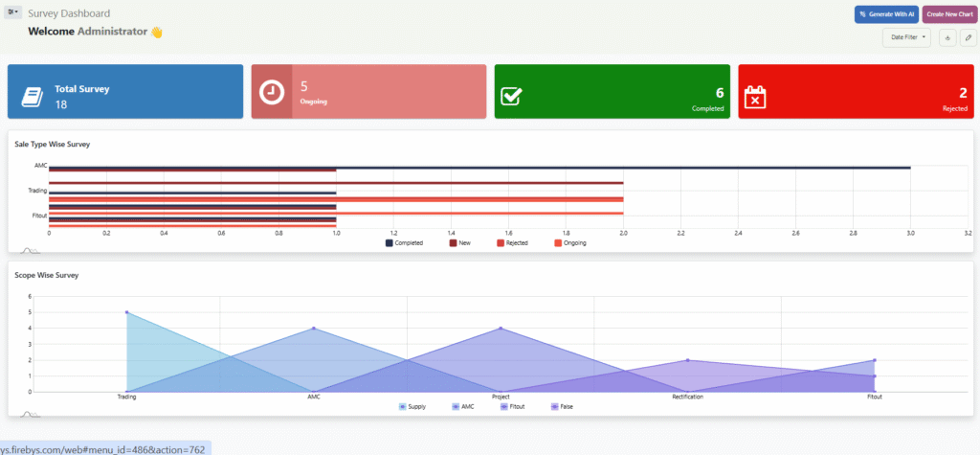
Task: Click the Trading peak data point
Action: click(x=126, y=312)
